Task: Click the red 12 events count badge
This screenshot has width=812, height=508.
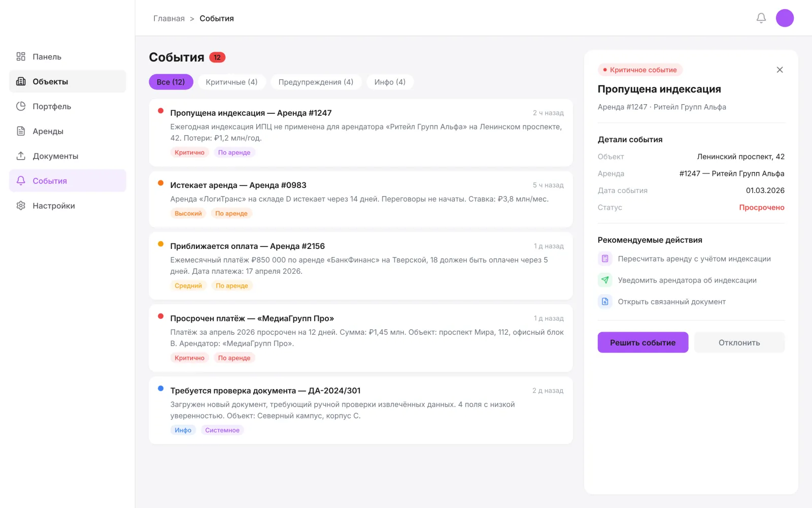Action: (217, 57)
